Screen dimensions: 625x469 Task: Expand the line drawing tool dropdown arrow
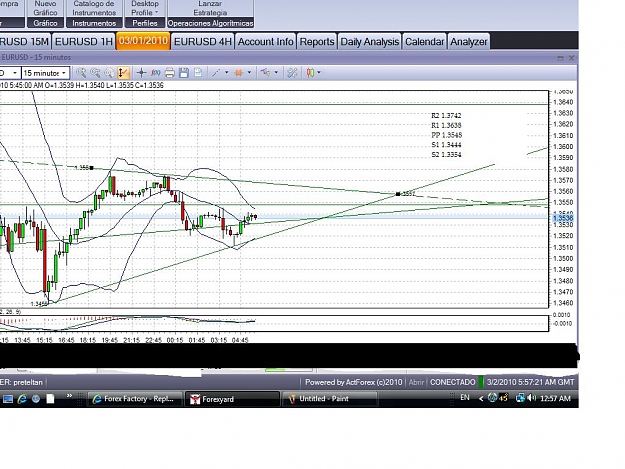coord(227,73)
